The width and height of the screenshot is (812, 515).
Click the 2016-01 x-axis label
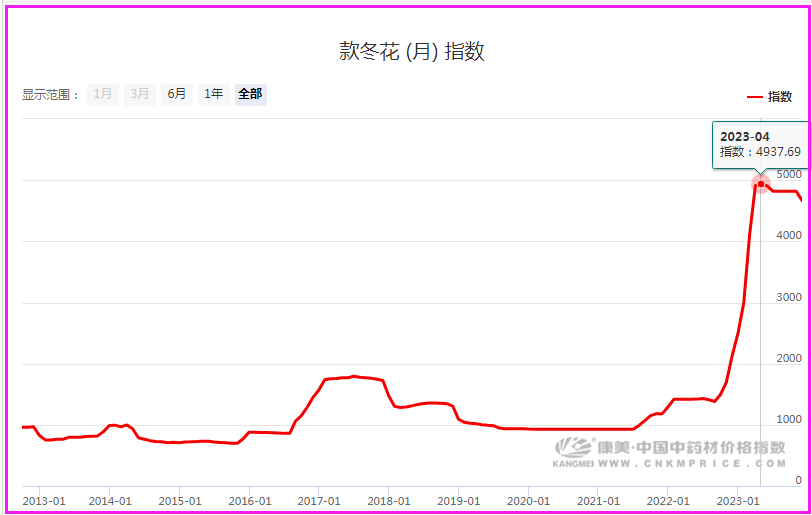pos(250,501)
